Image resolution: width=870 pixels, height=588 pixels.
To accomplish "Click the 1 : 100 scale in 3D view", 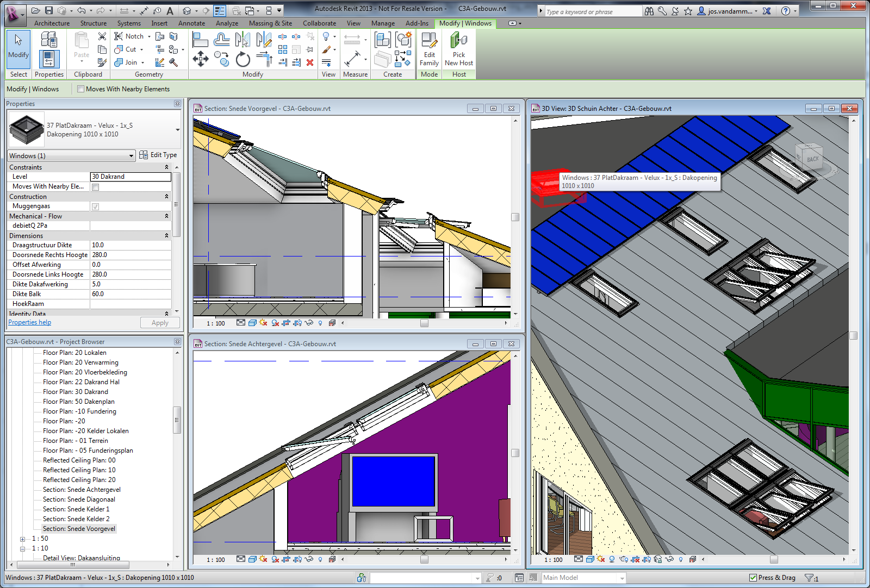I will [x=554, y=560].
